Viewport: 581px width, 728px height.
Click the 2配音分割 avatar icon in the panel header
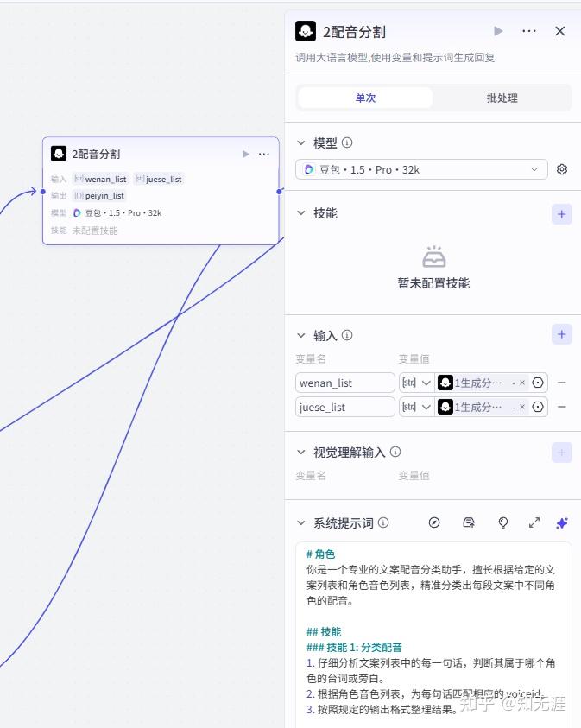tap(306, 31)
